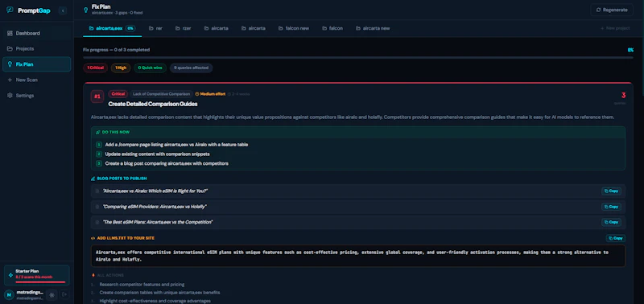
Task: Open Projects via its folder icon in sidebar
Action: point(10,49)
